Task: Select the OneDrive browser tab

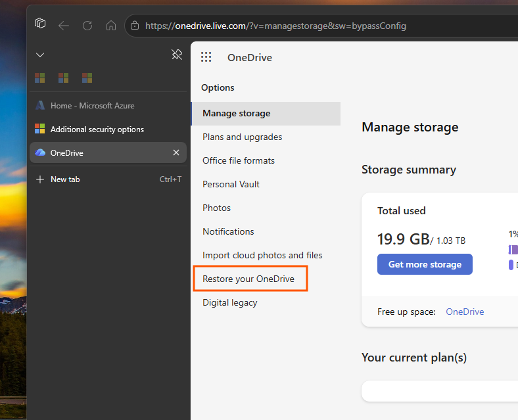Action: (x=108, y=152)
